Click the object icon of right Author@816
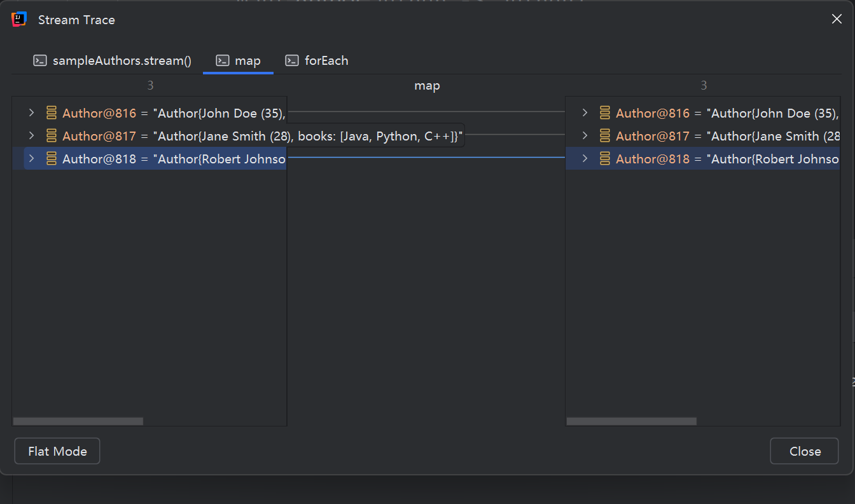This screenshot has width=855, height=504. point(605,113)
